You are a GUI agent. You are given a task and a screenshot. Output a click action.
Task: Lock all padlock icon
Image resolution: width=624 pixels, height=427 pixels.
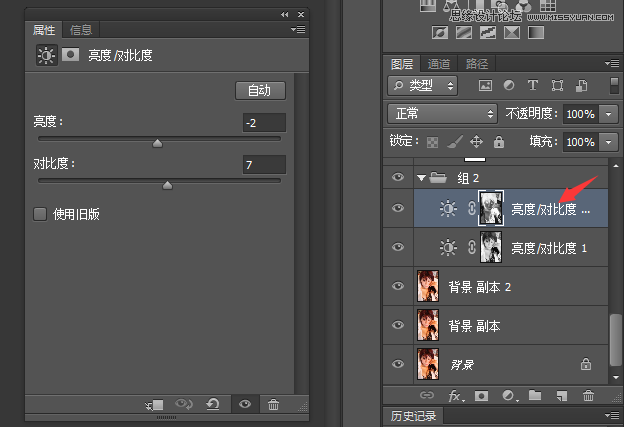[x=499, y=141]
